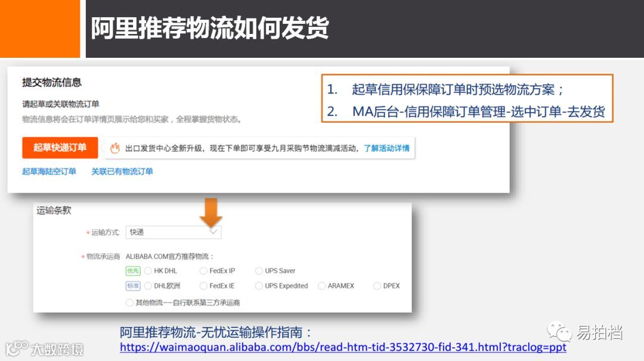
Task: Click the flame icon in promotion banner
Action: pos(115,148)
